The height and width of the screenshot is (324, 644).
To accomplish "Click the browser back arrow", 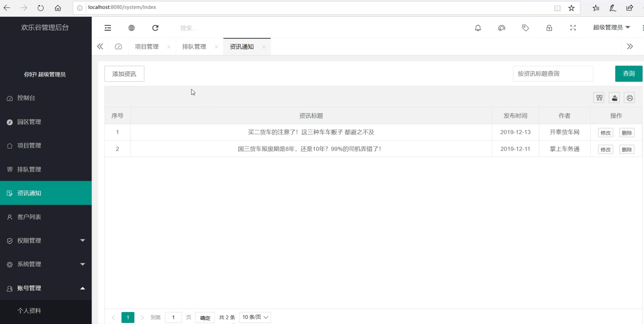I will pos(7,8).
